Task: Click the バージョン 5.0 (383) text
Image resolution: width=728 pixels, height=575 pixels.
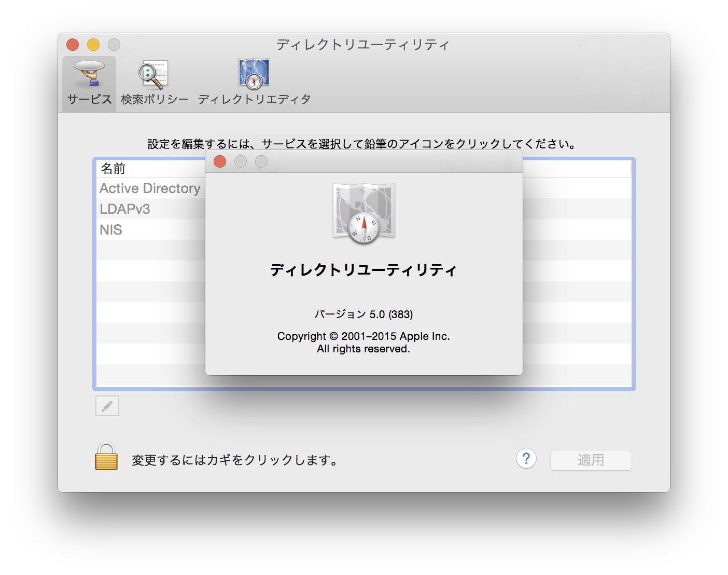Action: [364, 314]
